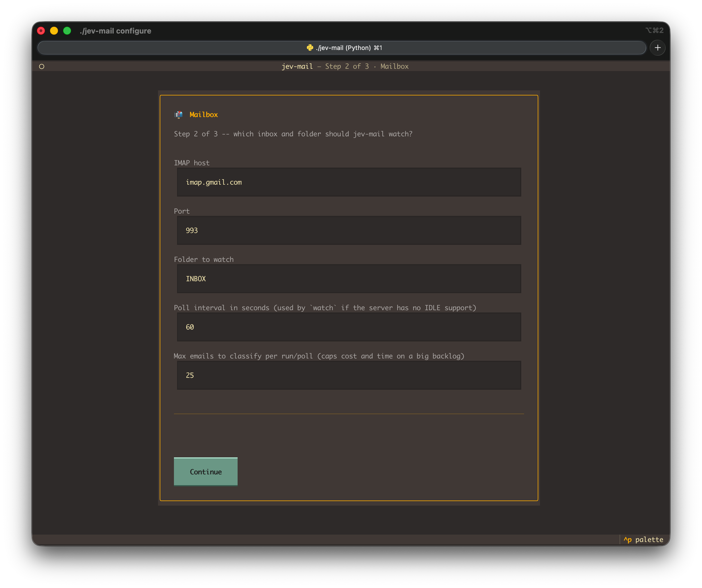Click the circle icon in the header bar
702x588 pixels.
point(42,66)
